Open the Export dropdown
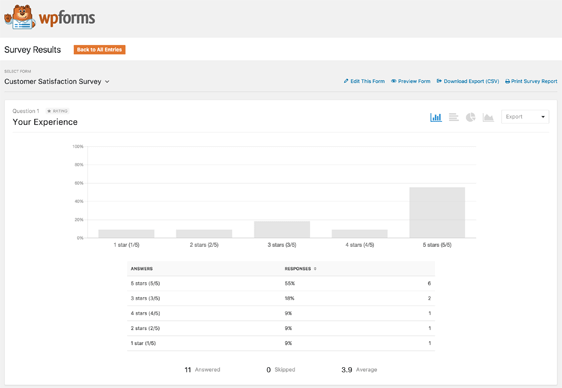The height and width of the screenshot is (388, 562). (x=525, y=117)
